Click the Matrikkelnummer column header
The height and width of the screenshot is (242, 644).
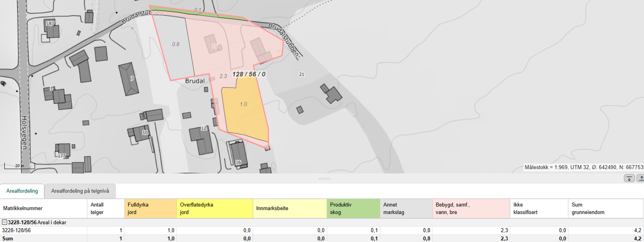tap(43, 208)
